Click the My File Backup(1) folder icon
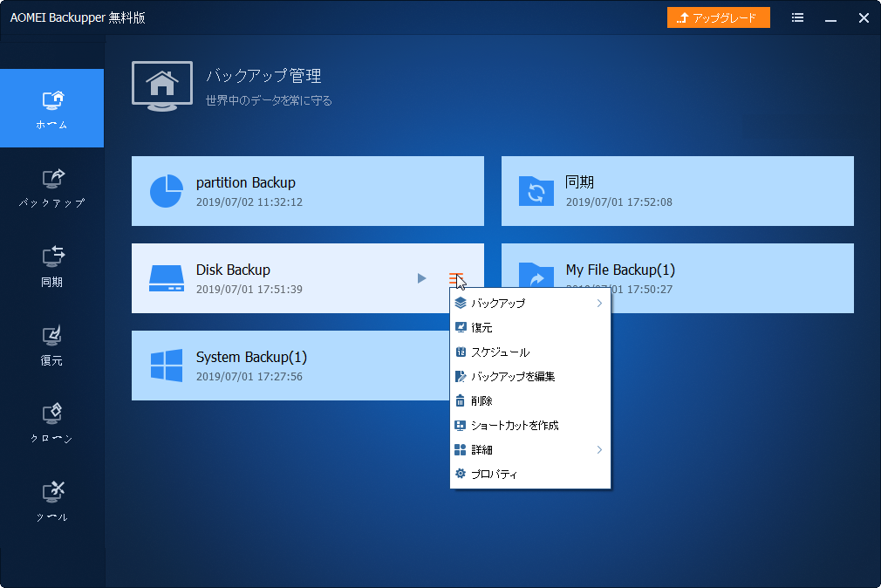Viewport: 881px width, 588px height. (x=536, y=275)
